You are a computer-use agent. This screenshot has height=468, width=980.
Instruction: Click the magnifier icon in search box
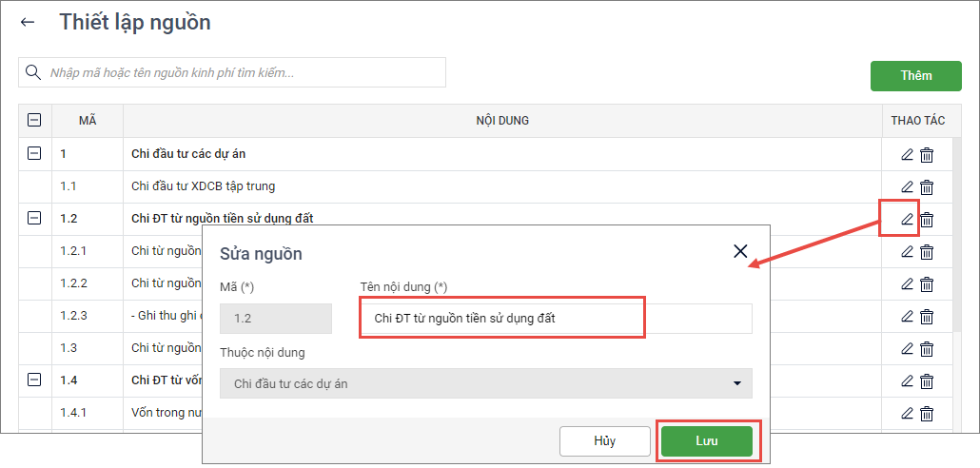pyautogui.click(x=33, y=73)
